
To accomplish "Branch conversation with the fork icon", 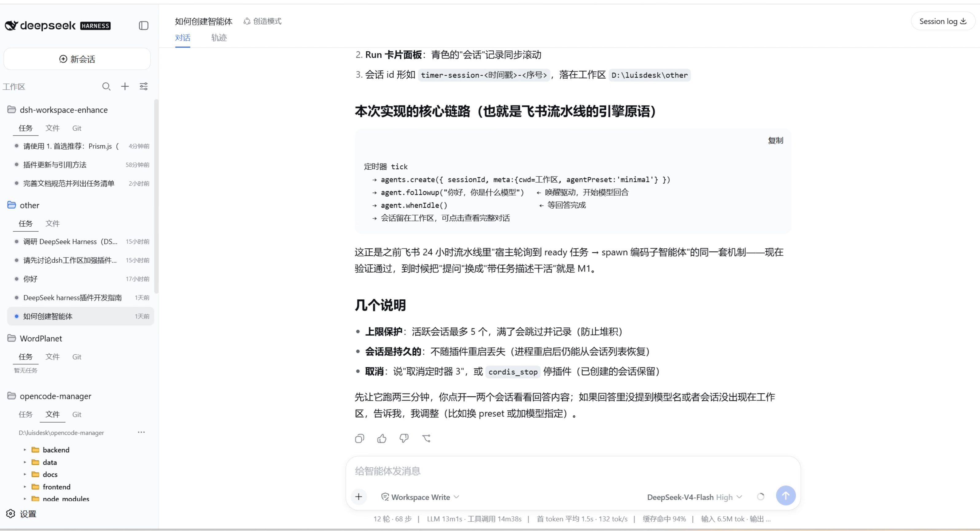I will pos(426,439).
